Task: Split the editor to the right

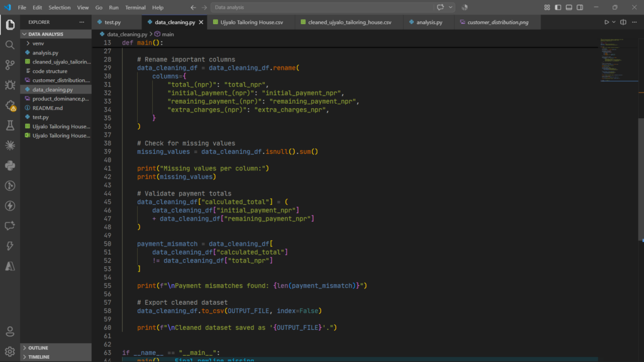Action: point(623,22)
